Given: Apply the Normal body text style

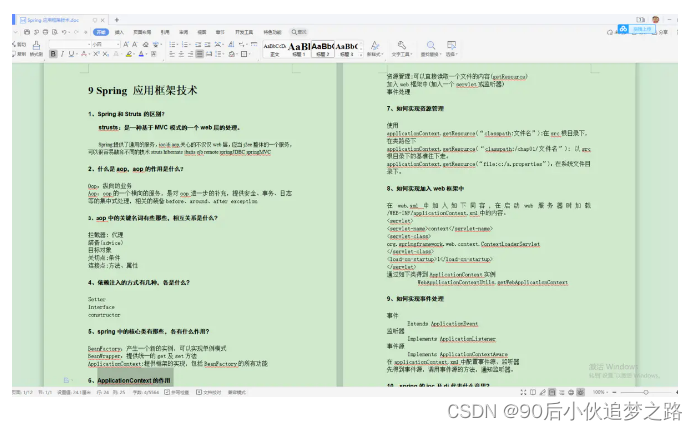Looking at the screenshot, I should coord(274,49).
